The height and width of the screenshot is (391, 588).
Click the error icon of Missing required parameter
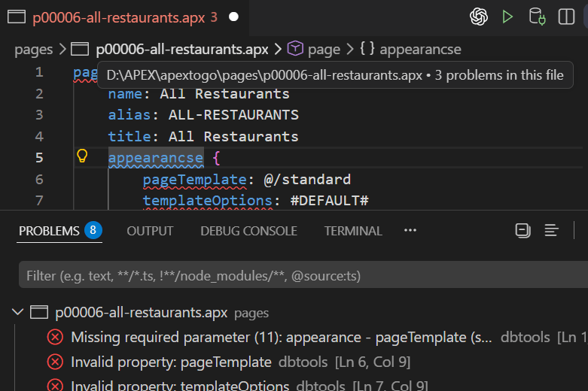coord(55,338)
